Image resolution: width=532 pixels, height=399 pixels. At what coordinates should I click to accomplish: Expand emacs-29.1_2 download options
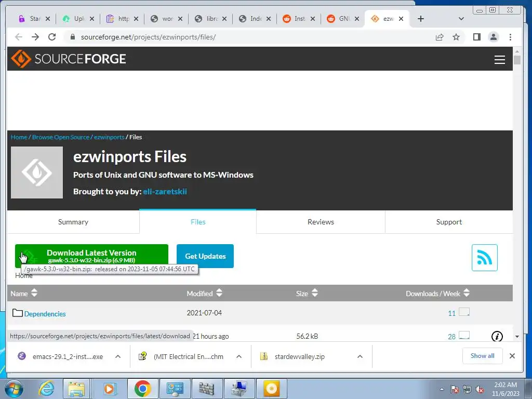pyautogui.click(x=118, y=356)
